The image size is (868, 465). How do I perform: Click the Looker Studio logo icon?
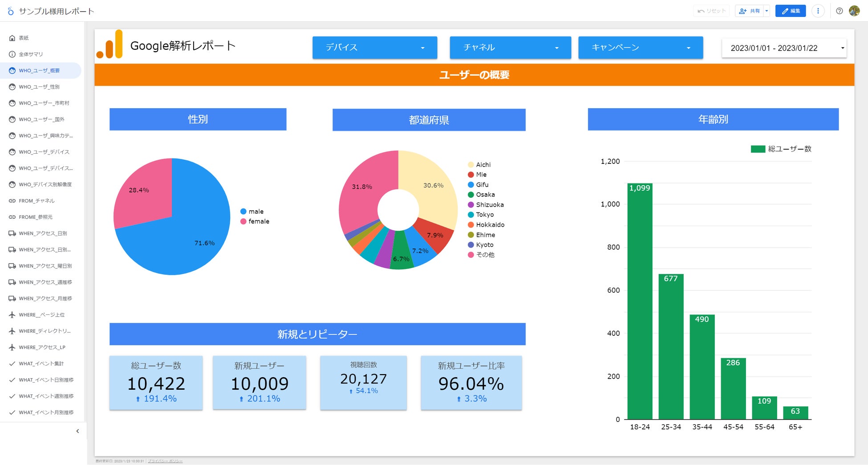(x=11, y=11)
